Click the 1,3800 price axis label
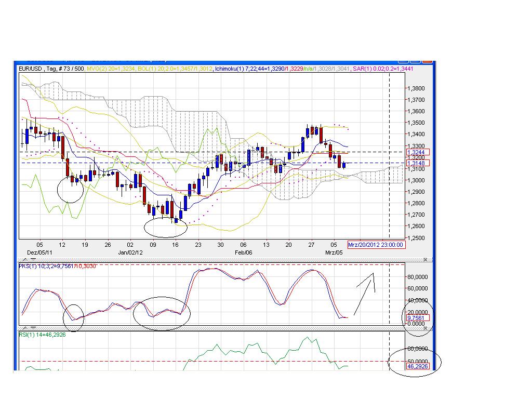 [416, 88]
